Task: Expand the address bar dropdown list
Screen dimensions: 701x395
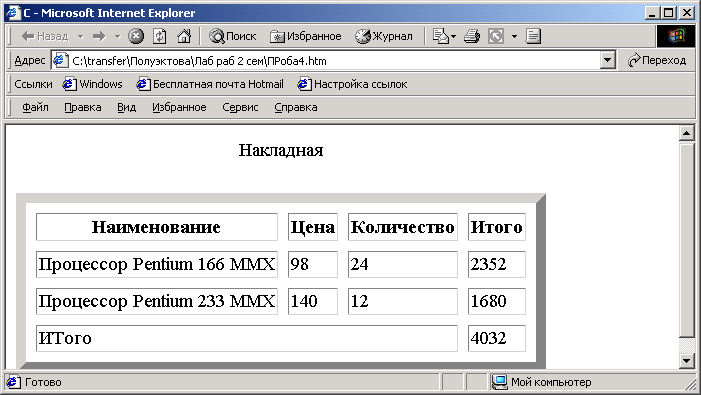Action: coord(608,60)
